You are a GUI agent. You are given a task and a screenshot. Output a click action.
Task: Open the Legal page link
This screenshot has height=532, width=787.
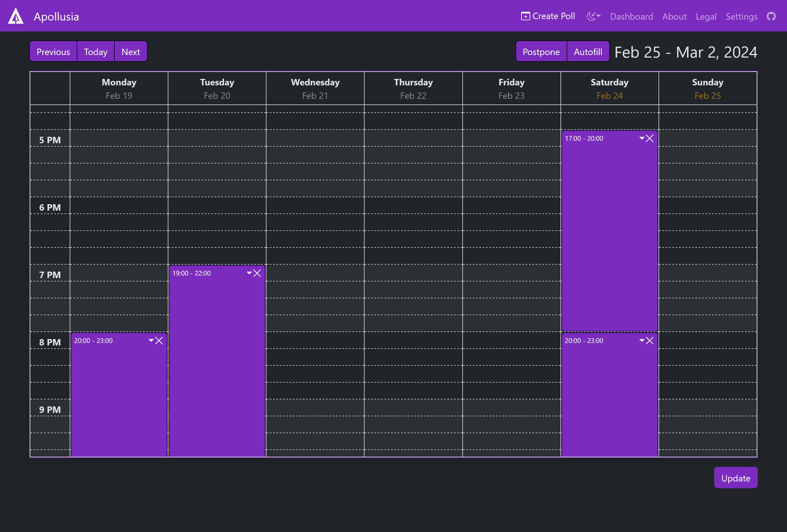tap(706, 17)
